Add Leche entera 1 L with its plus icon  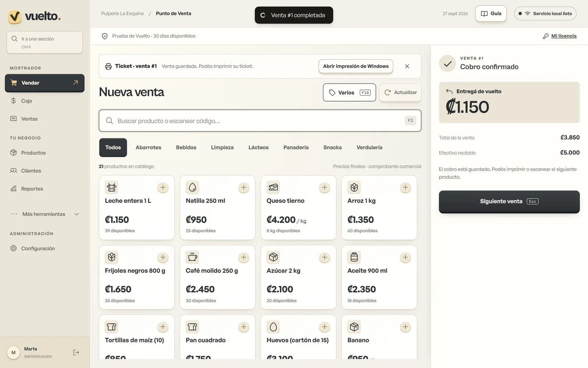163,188
